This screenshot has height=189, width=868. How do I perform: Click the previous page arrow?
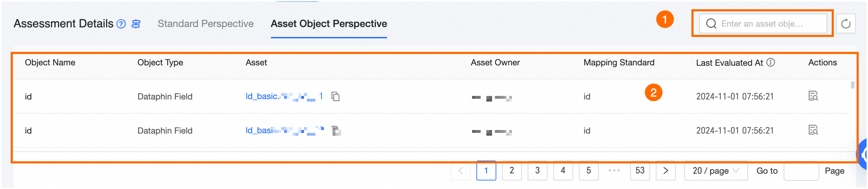[461, 171]
